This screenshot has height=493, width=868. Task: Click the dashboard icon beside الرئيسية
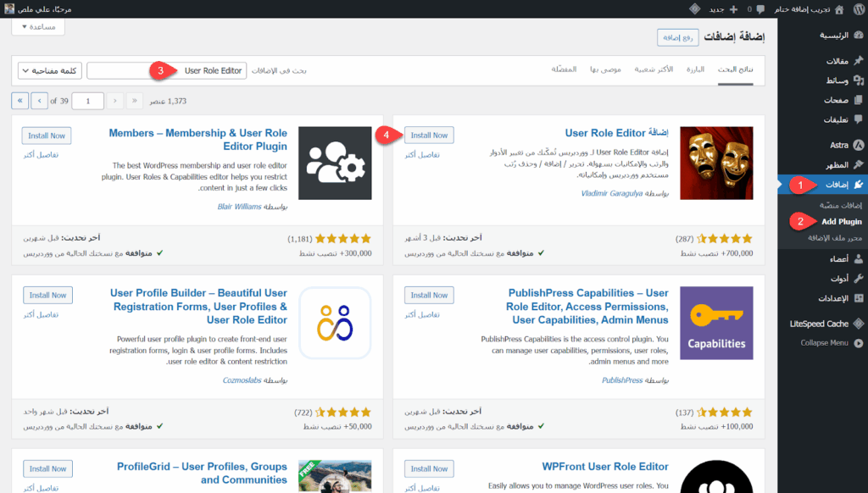point(858,35)
